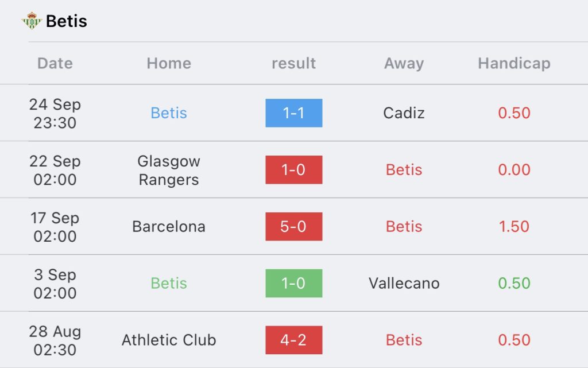The image size is (588, 368).
Task: Click the Betis club crest icon
Action: pyautogui.click(x=32, y=21)
